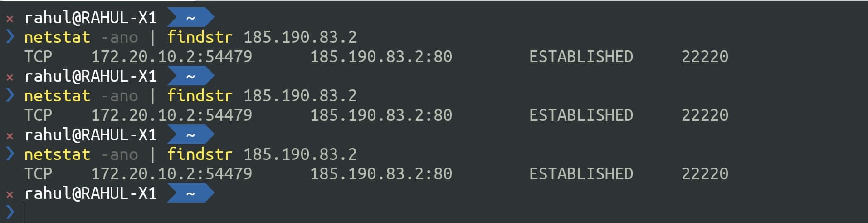Click the blue chevron before the first netstat command

coord(10,37)
